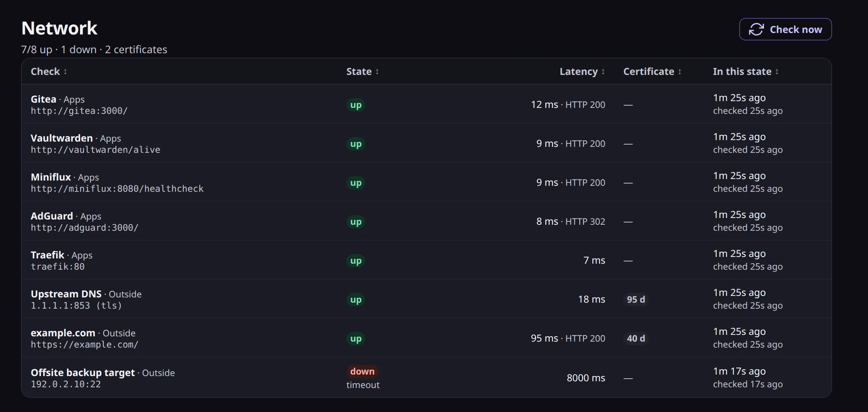Viewport: 868px width, 412px height.
Task: Select the Traefik check name
Action: [48, 255]
